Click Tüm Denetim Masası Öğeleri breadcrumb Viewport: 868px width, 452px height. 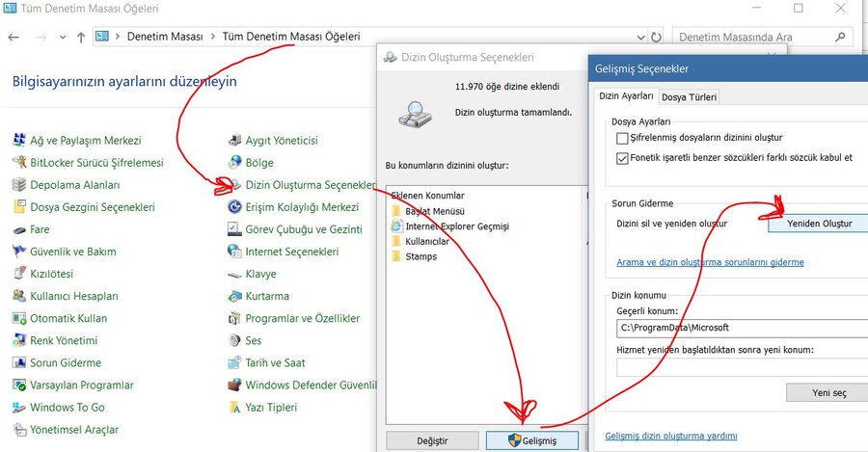point(291,37)
